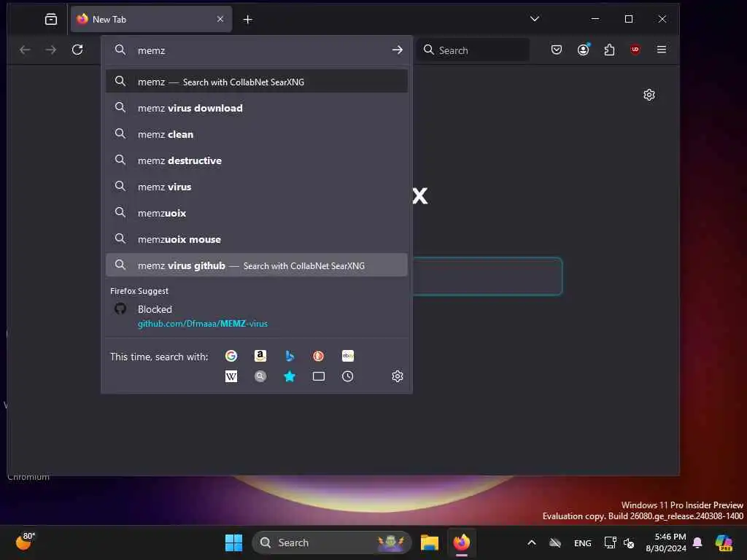Open network and volume quick settings

[619, 542]
